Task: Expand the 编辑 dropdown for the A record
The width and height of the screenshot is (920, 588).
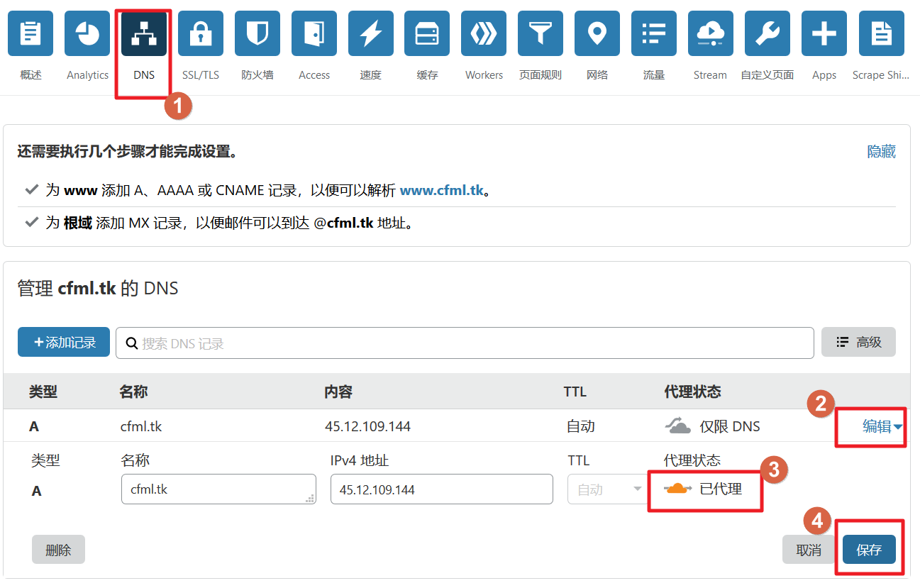Action: (882, 426)
